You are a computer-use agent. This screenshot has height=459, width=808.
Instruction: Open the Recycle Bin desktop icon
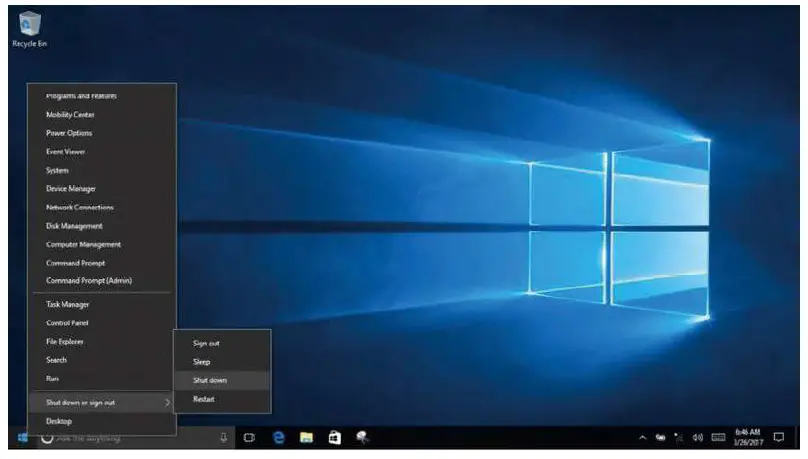[x=29, y=30]
